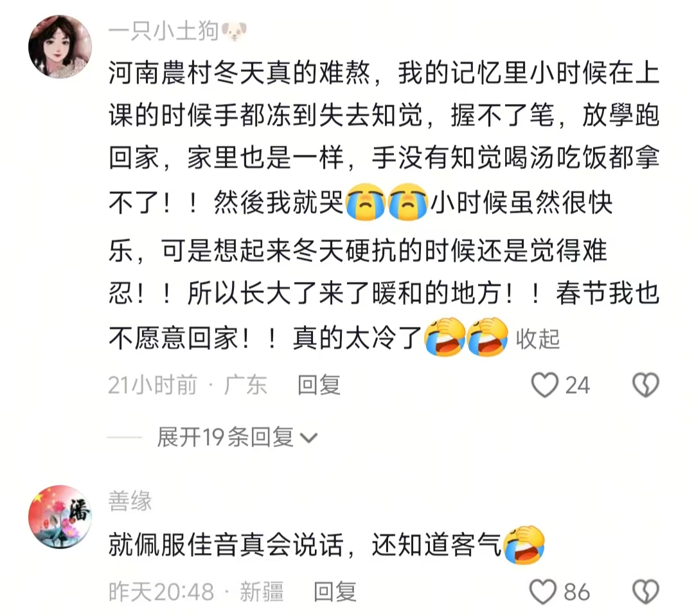
Task: Expand 展开19条回复 replies
Action: click(226, 437)
